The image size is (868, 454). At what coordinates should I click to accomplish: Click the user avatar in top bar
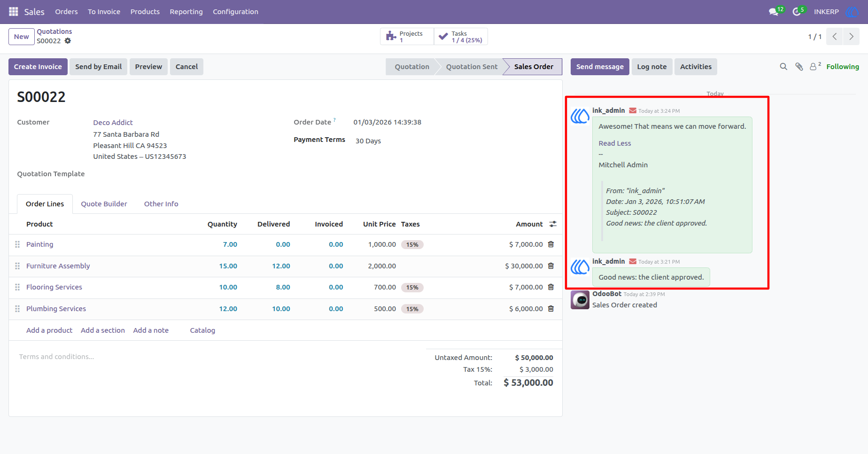[x=852, y=12]
